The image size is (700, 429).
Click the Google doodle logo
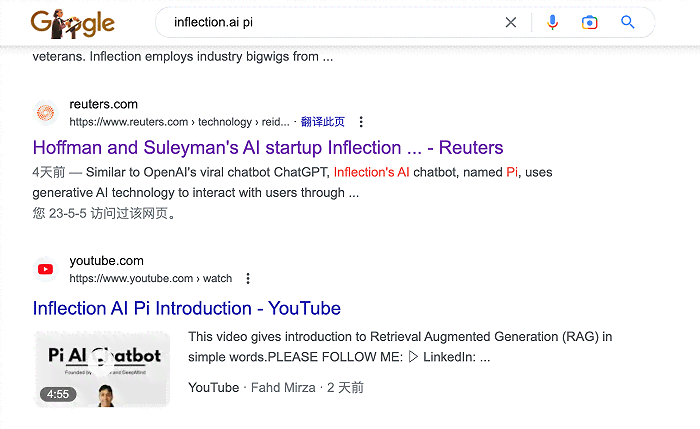tap(73, 24)
